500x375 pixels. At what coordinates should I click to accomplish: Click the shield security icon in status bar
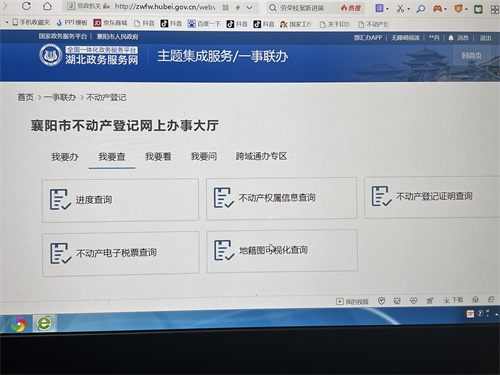coord(381,301)
